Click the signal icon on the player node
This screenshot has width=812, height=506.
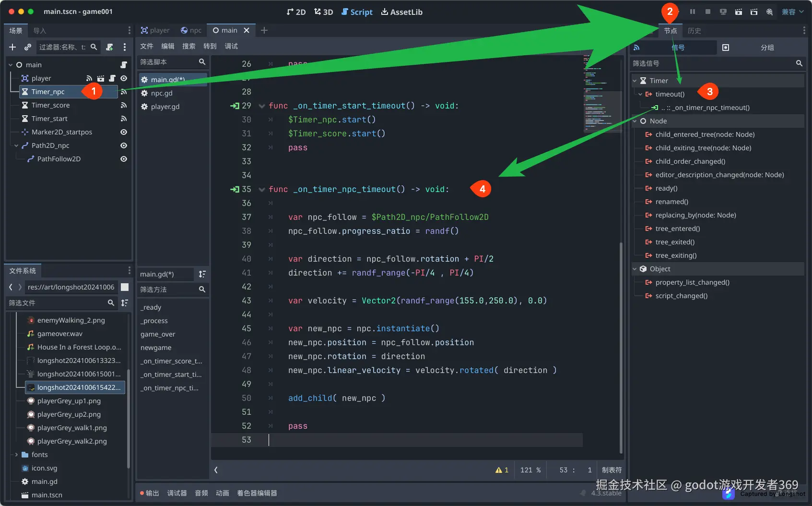pos(89,78)
